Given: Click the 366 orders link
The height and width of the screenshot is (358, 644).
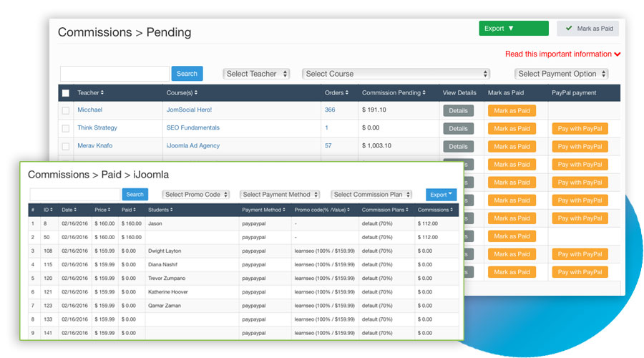Looking at the screenshot, I should [330, 110].
